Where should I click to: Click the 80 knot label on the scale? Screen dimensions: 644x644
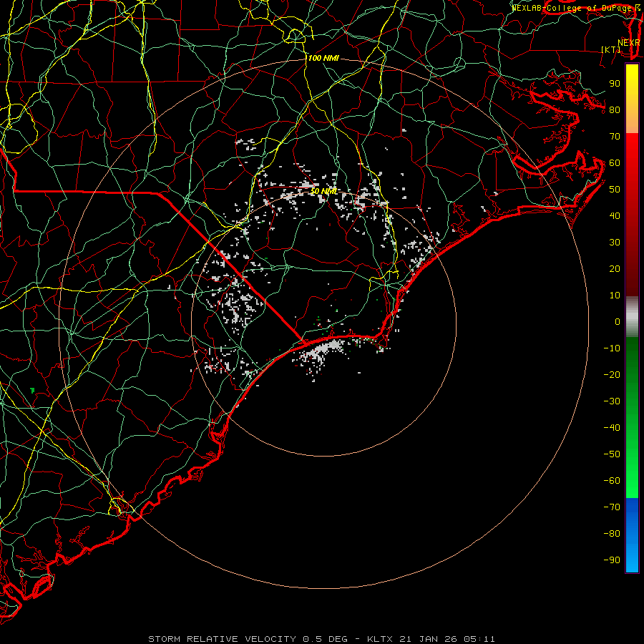[615, 109]
